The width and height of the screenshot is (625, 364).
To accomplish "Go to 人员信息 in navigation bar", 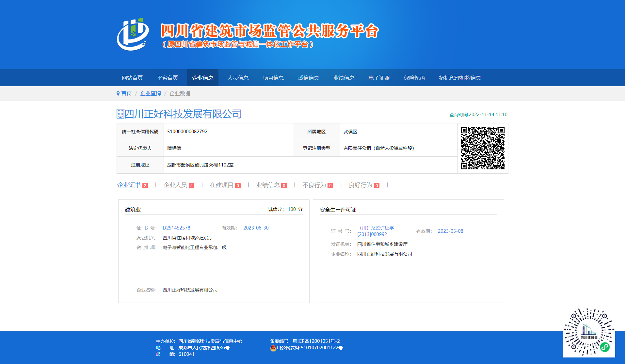I will [238, 78].
